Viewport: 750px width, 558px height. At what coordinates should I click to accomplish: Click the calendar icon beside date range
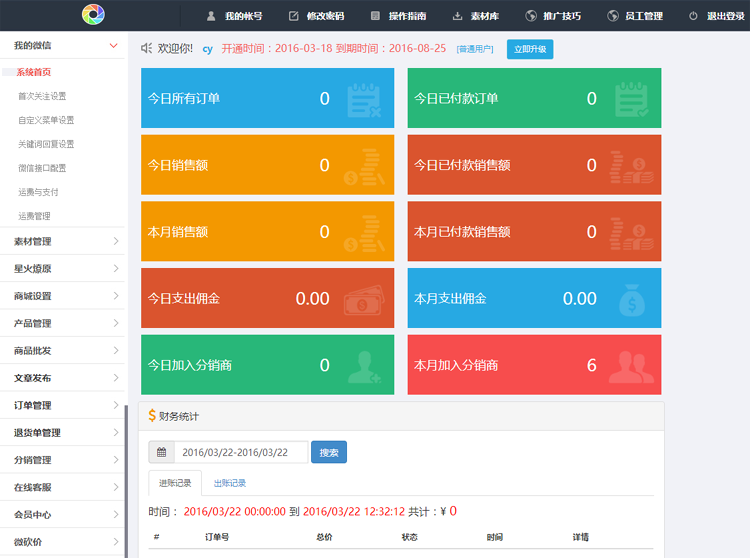click(x=161, y=452)
